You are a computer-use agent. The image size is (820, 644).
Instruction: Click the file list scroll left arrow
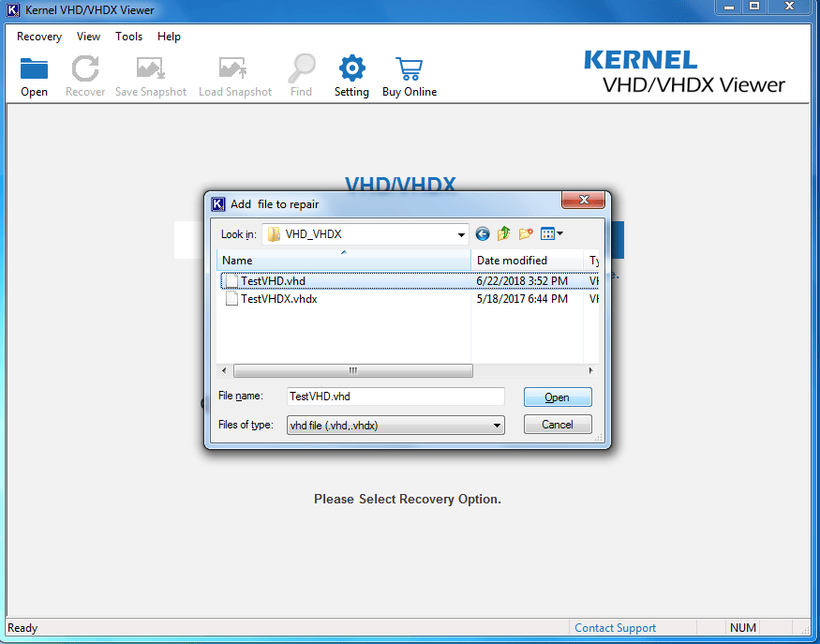click(224, 370)
